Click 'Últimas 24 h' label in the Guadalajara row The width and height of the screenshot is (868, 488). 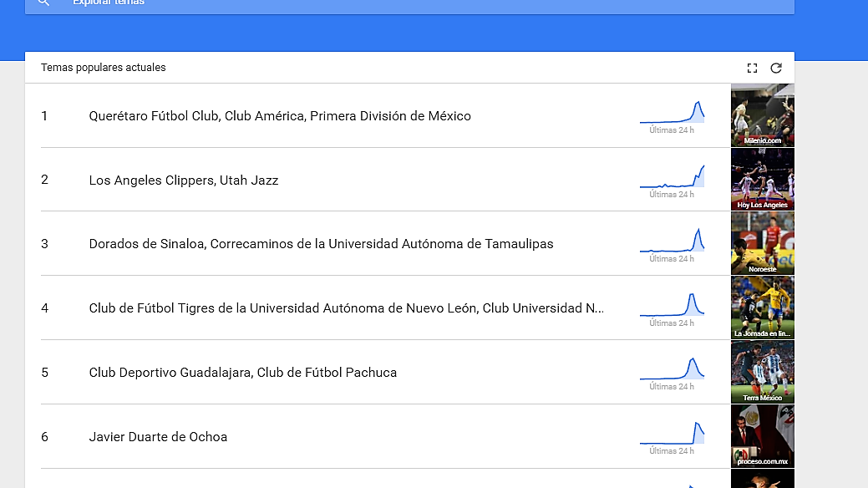[x=672, y=387]
